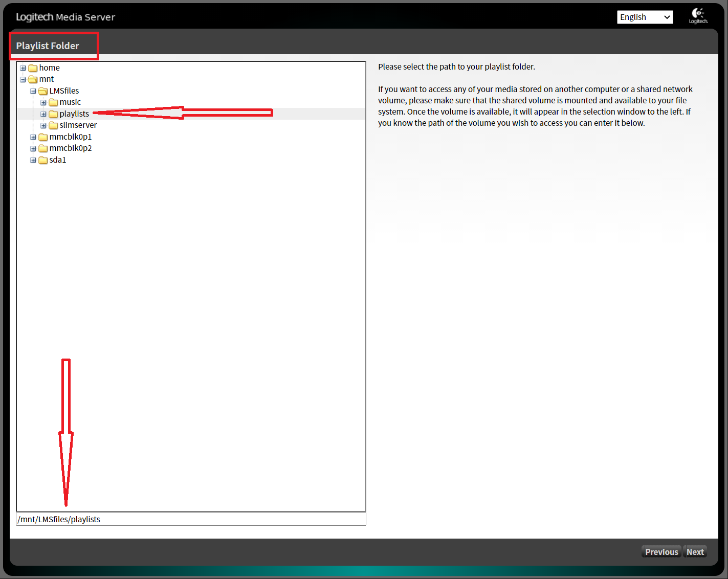
Task: Select the mmcblk0p2 folder label
Action: [71, 148]
